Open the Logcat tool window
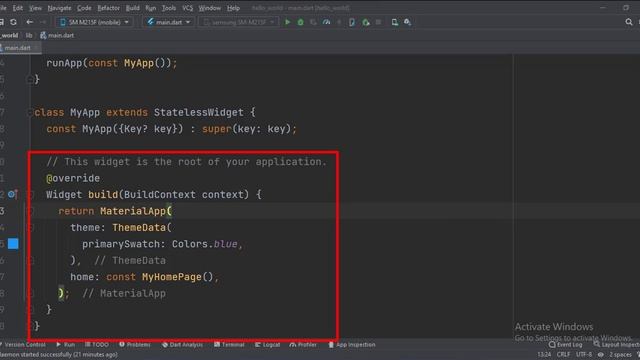This screenshot has width=640, height=360. [x=268, y=345]
